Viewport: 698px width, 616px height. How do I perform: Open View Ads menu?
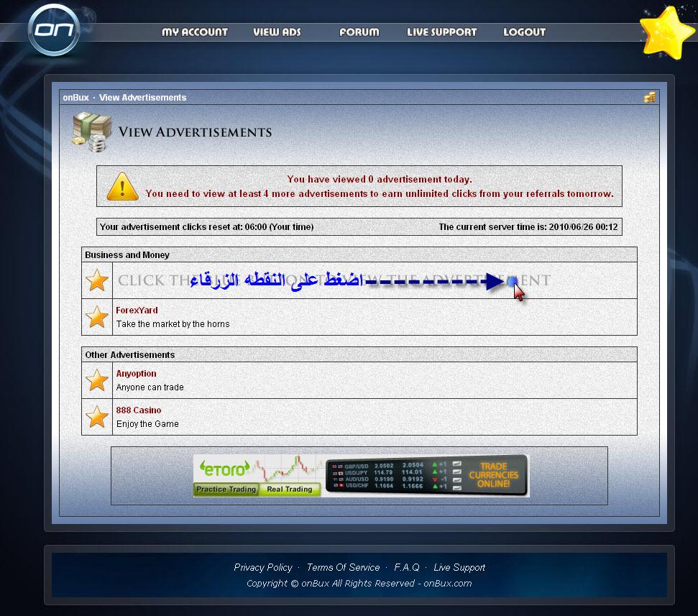[x=277, y=32]
